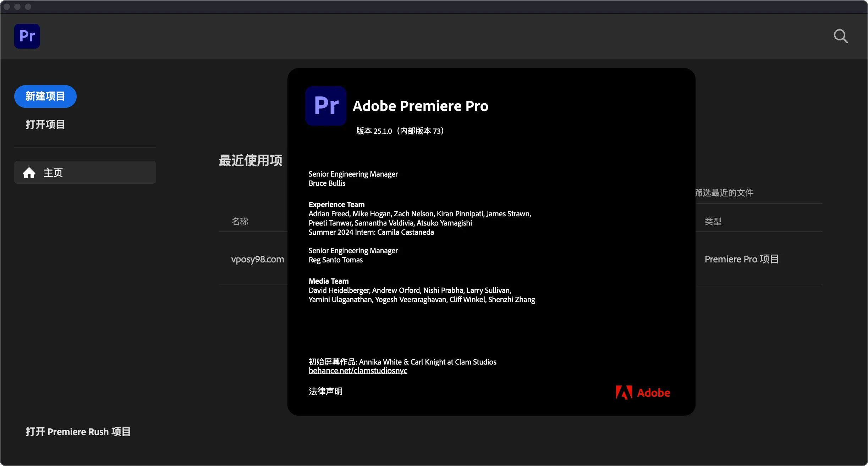Open the 打开项目 option
Image resolution: width=868 pixels, height=466 pixels.
pos(45,124)
